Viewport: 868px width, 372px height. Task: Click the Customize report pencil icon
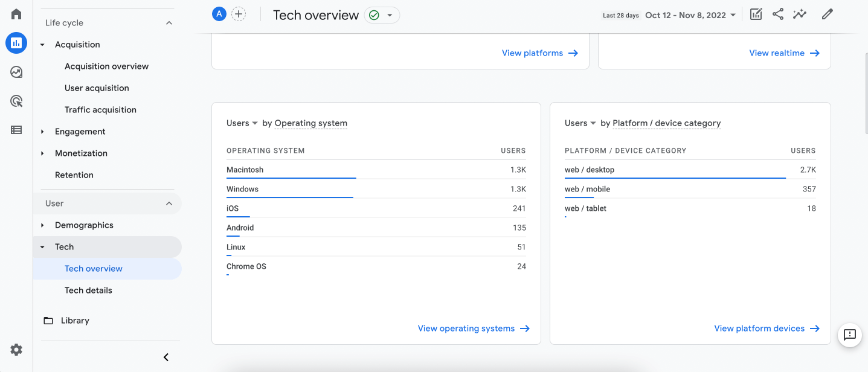828,14
